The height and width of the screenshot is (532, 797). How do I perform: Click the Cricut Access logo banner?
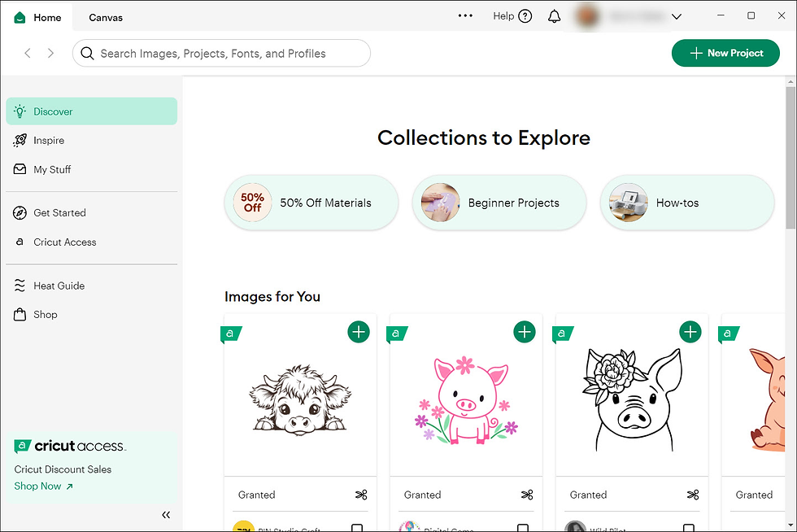point(70,446)
